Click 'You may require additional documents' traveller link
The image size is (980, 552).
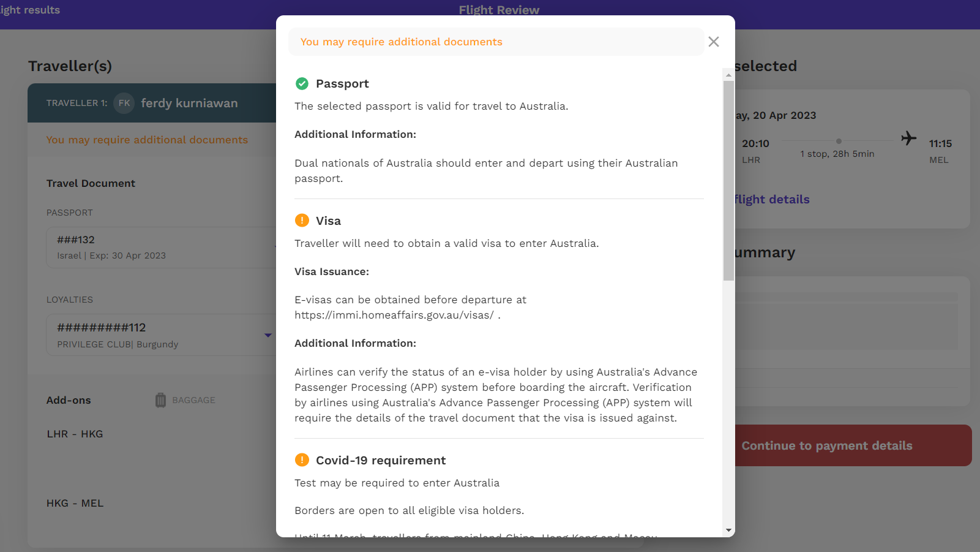147,140
